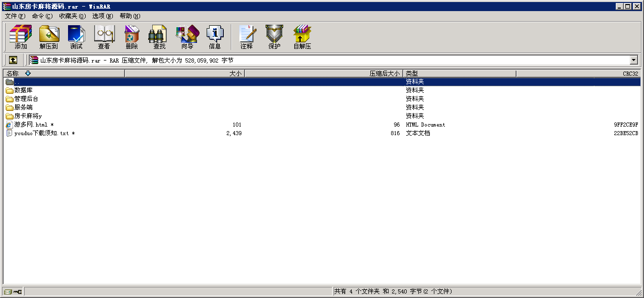644x298 pixels.
Task: Show archive 信息 (Info) icon
Action: [x=215, y=37]
